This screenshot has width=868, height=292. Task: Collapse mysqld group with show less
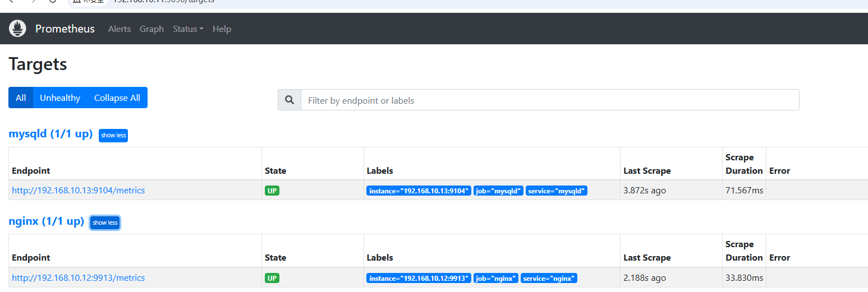point(113,135)
